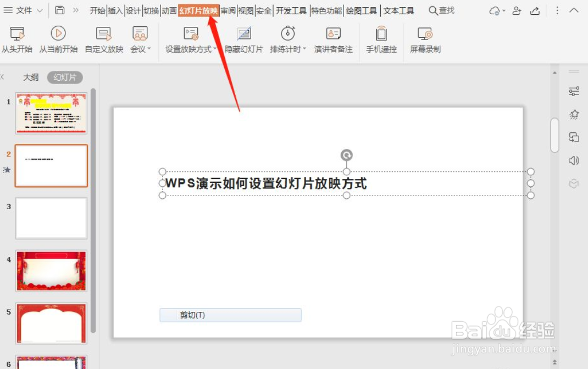588x369 pixels.
Task: Start 屏幕录制 screen recording
Action: 425,40
